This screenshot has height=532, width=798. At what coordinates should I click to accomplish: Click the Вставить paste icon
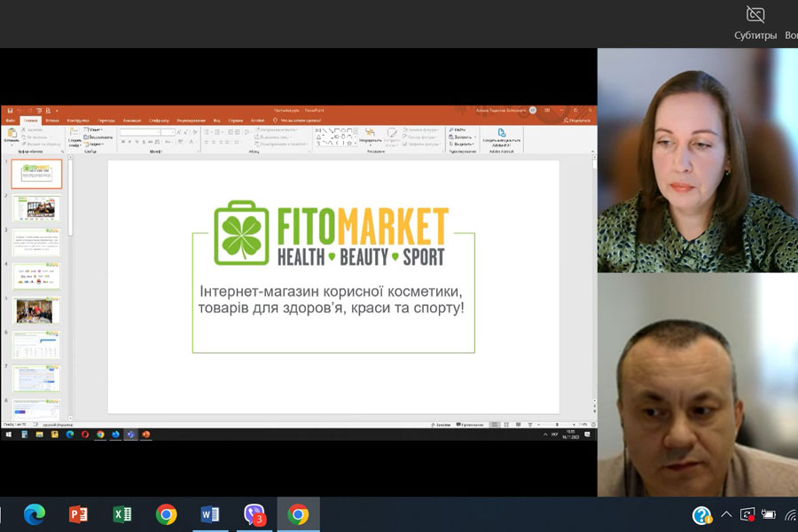[12, 133]
